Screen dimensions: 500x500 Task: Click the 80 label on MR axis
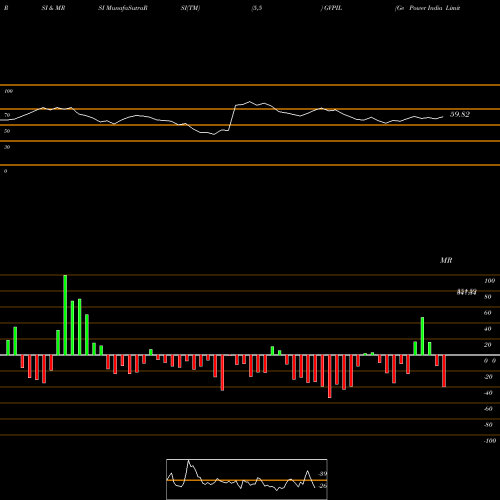click(x=488, y=297)
